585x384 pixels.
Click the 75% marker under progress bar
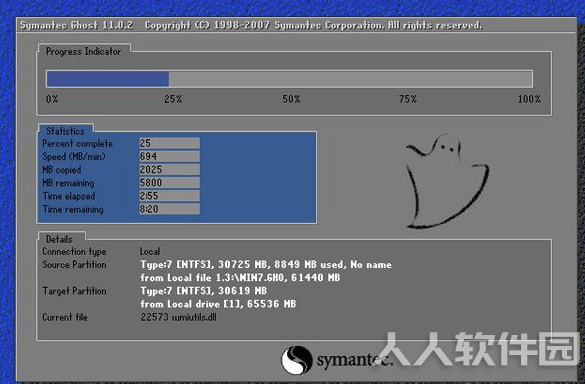pyautogui.click(x=408, y=99)
